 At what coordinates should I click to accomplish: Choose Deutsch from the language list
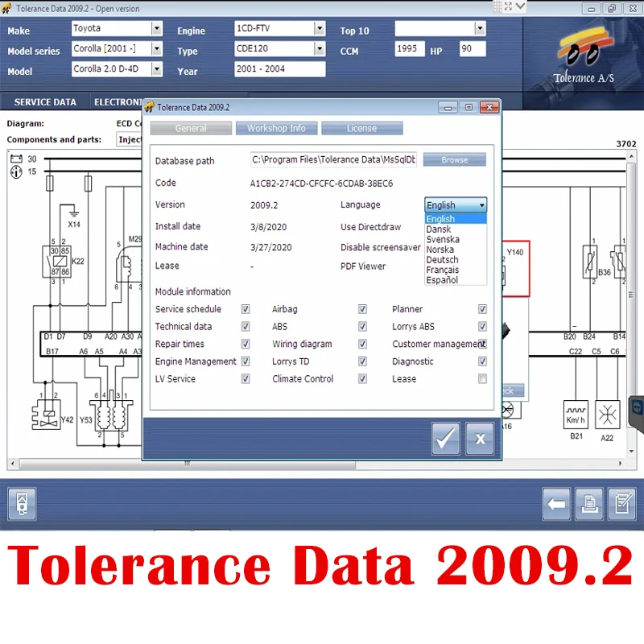tap(456, 259)
